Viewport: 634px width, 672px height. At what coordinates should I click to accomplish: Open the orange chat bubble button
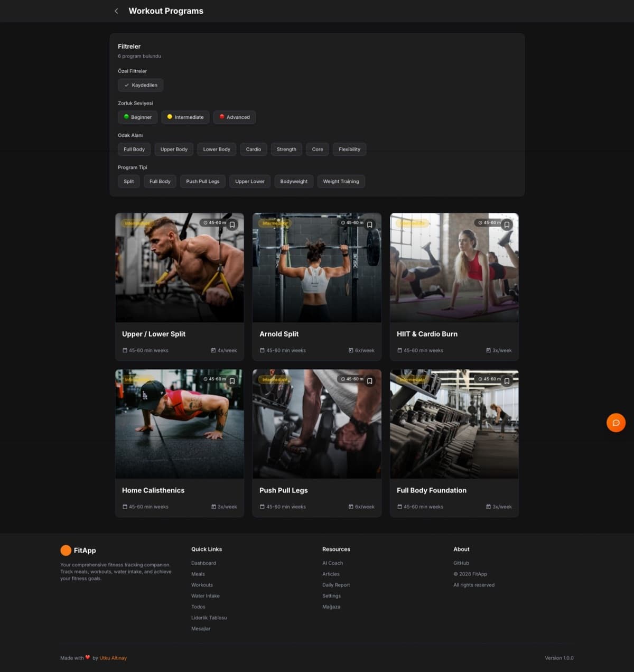point(616,423)
